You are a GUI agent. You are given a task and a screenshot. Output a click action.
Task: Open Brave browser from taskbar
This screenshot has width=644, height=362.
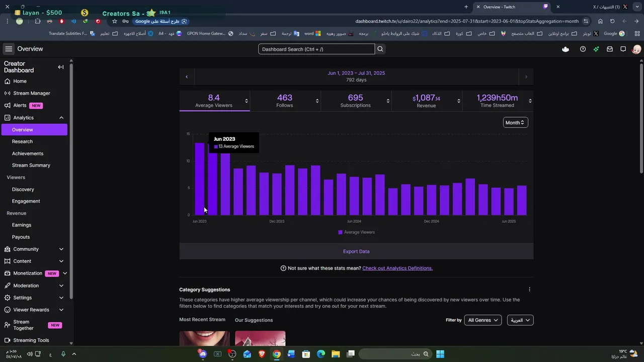pos(262,354)
